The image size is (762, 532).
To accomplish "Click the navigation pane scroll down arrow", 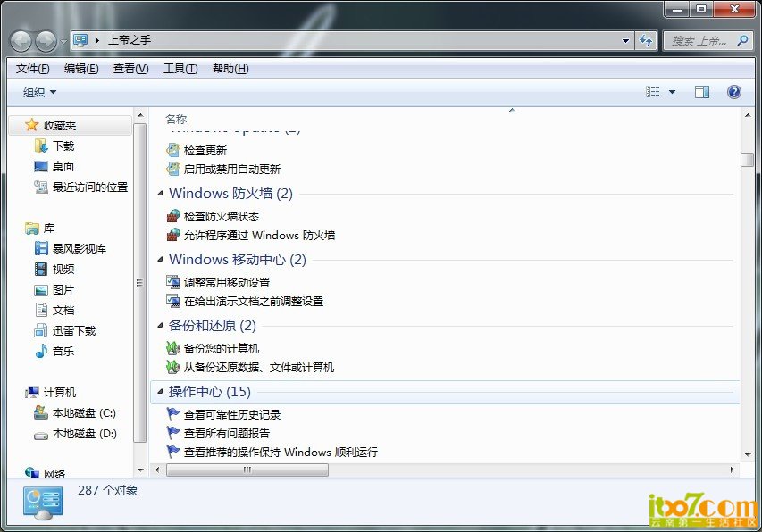I will [x=140, y=470].
